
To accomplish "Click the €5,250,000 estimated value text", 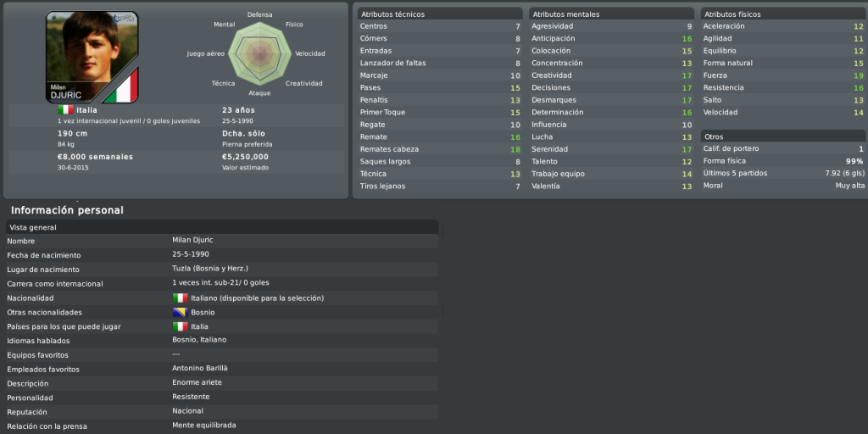I will tap(245, 157).
